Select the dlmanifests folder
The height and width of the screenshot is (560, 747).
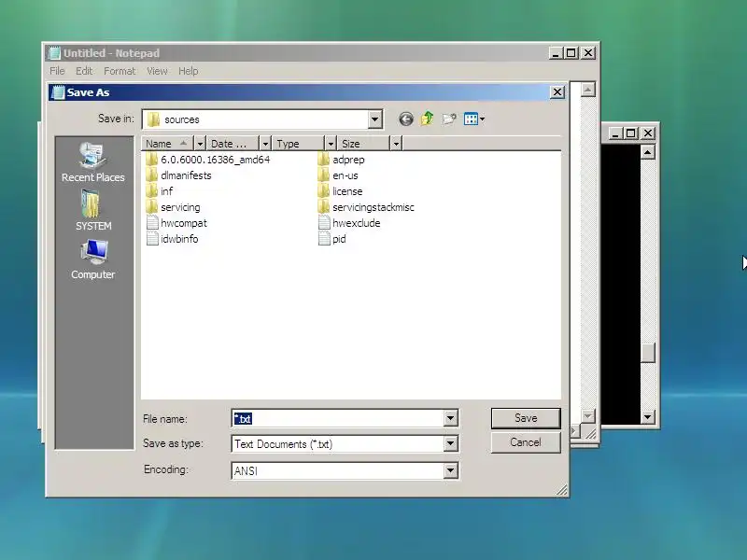click(x=178, y=175)
